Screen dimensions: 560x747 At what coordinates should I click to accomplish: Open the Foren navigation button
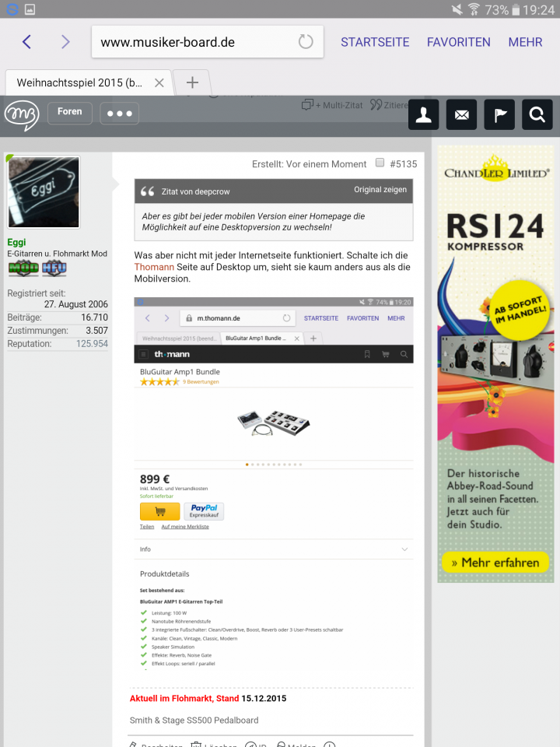pyautogui.click(x=69, y=112)
